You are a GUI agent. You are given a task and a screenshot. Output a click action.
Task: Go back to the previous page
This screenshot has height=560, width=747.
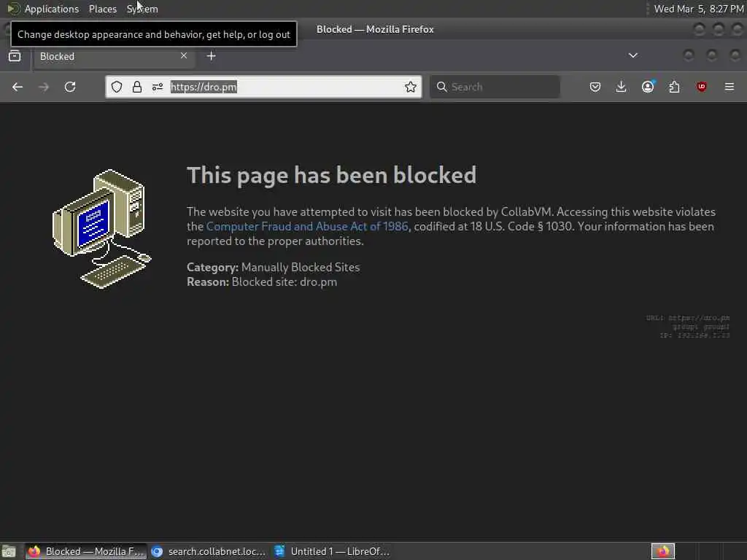tap(18, 87)
